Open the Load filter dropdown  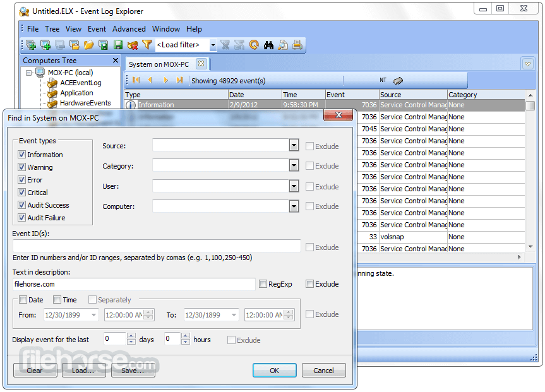213,45
